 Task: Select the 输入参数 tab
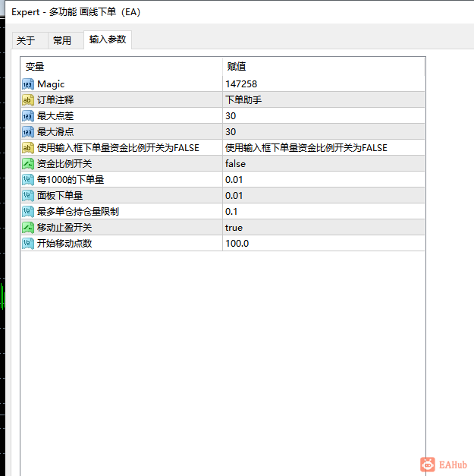click(x=108, y=39)
